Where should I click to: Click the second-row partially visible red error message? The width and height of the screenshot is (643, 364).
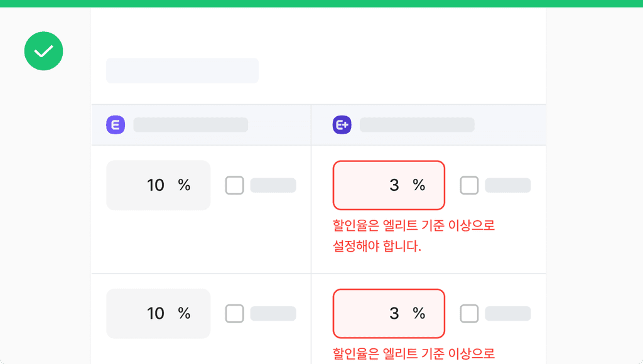pyautogui.click(x=413, y=354)
